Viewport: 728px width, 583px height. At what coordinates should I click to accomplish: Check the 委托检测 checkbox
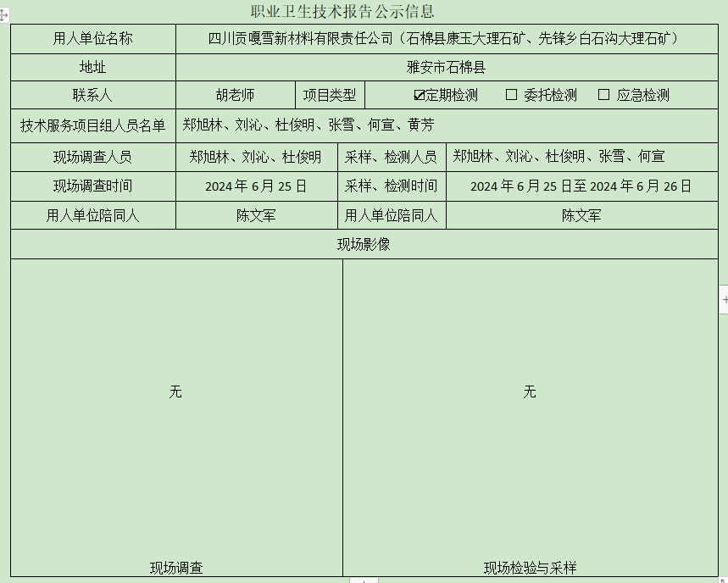click(x=511, y=95)
